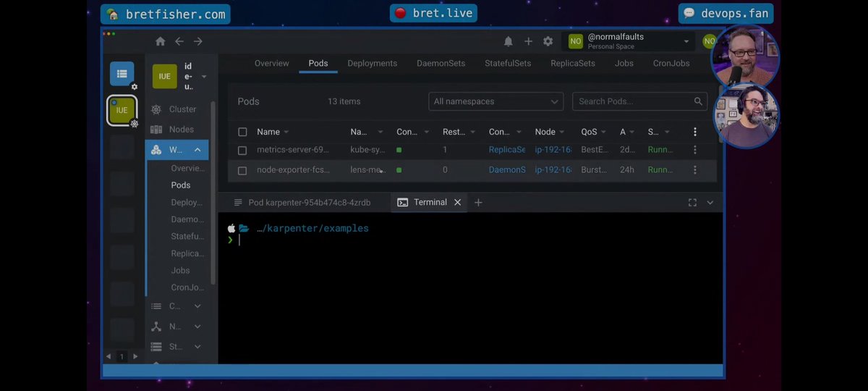This screenshot has width=868, height=391.
Task: Sort pods by the Restarts column
Action: click(x=459, y=132)
